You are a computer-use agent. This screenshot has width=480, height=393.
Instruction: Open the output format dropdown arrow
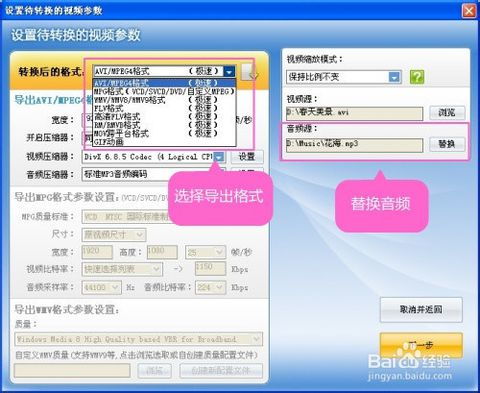[x=229, y=71]
